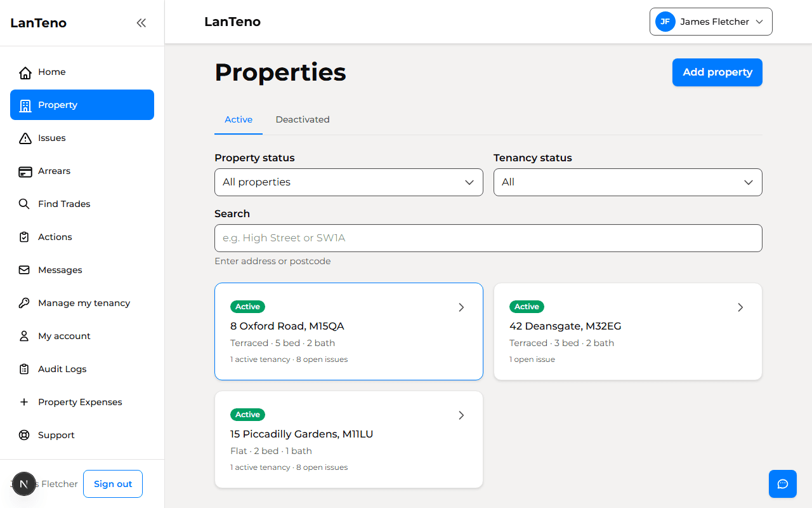Click the round N badge icon

(x=24, y=484)
